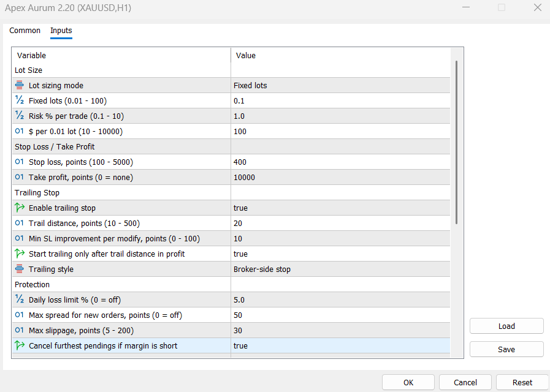Image resolution: width=550 pixels, height=392 pixels.
Task: Edit the $ per 0.01 lot value 100
Action: 340,131
